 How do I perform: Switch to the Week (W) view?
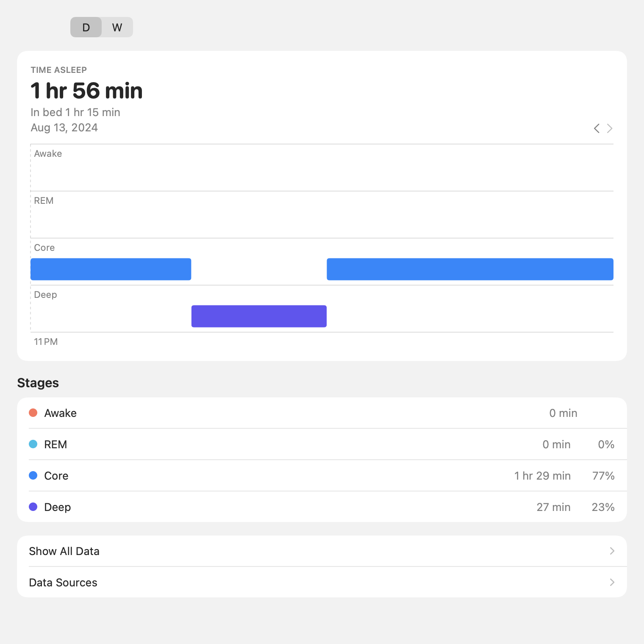(x=117, y=27)
